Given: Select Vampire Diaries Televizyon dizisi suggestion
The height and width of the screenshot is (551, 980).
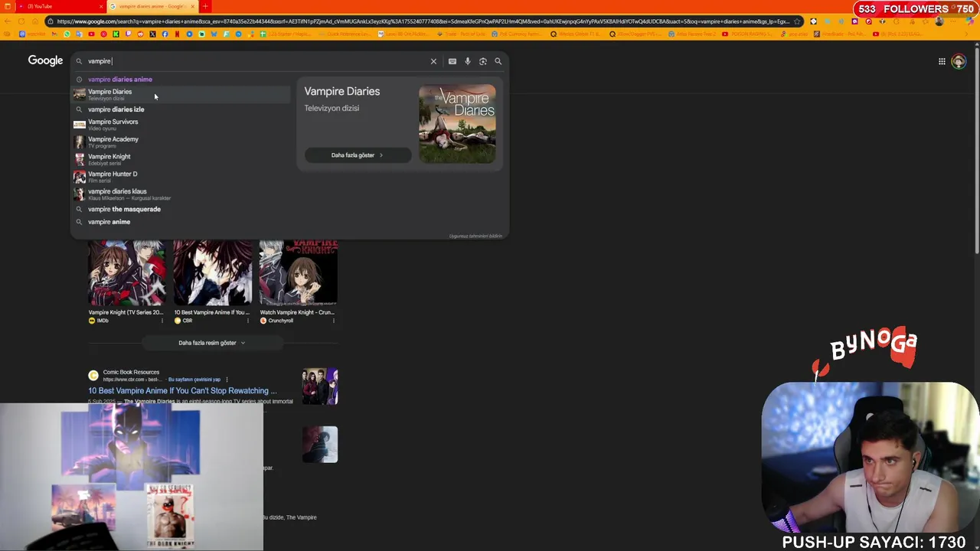Looking at the screenshot, I should (x=181, y=94).
